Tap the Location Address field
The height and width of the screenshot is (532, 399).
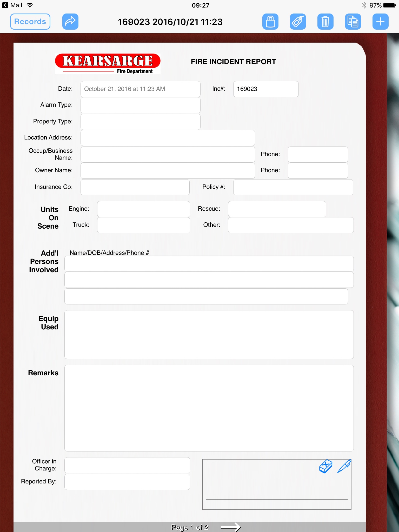click(168, 138)
